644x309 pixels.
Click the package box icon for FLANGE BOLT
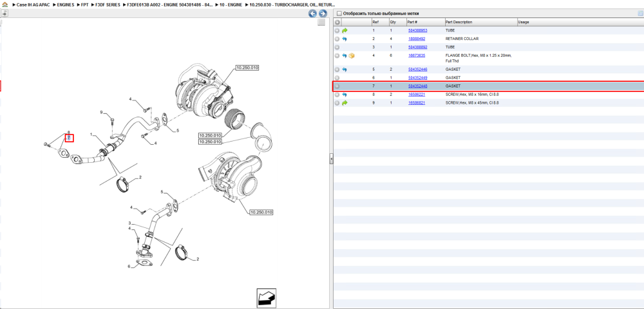[x=352, y=55]
